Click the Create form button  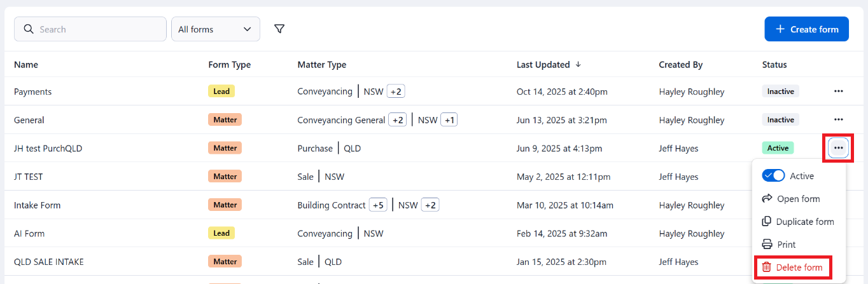pyautogui.click(x=806, y=29)
